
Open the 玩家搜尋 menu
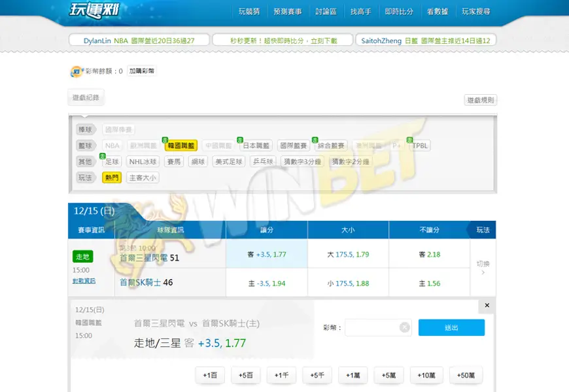click(x=476, y=12)
